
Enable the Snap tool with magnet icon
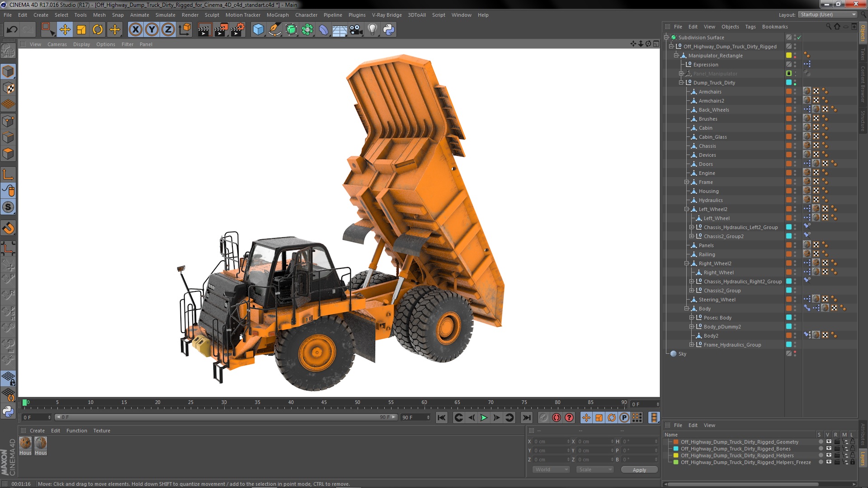tap(8, 228)
